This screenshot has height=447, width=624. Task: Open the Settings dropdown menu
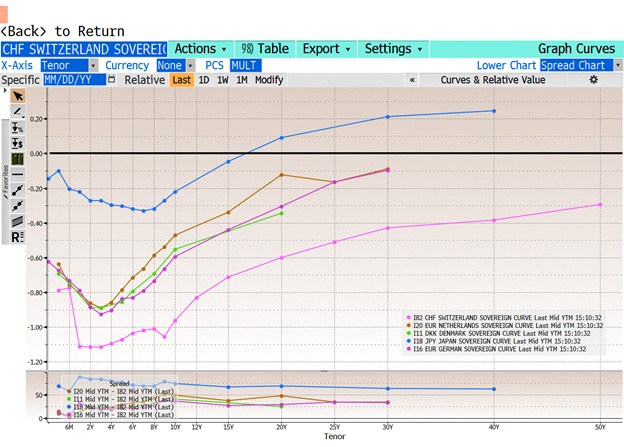[x=393, y=49]
